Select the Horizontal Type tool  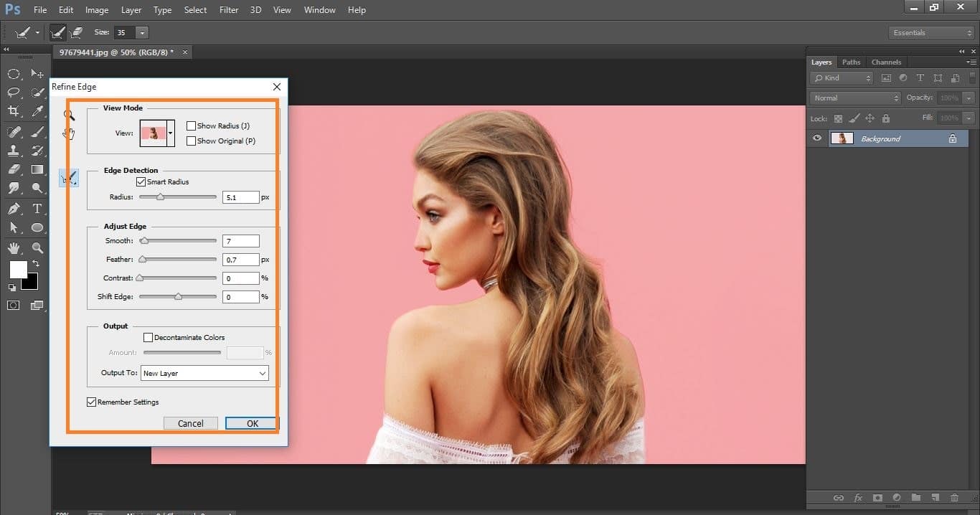point(37,209)
